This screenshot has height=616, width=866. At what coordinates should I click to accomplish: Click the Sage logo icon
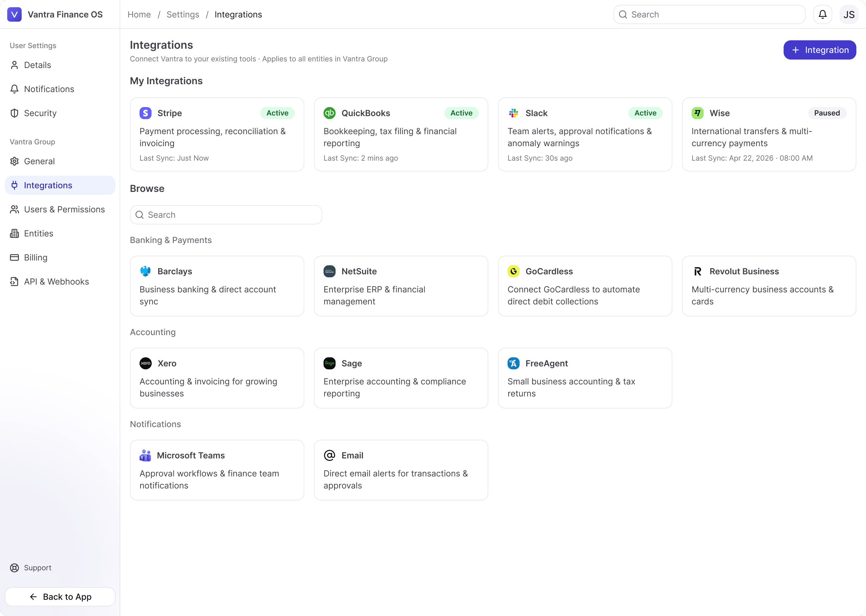330,363
